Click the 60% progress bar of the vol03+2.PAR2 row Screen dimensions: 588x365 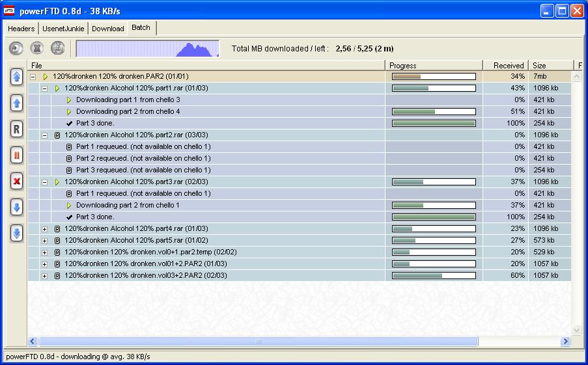(x=434, y=275)
